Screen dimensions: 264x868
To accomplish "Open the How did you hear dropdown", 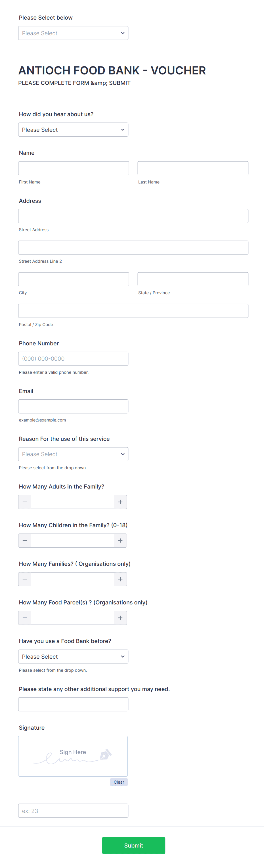I will tap(73, 130).
